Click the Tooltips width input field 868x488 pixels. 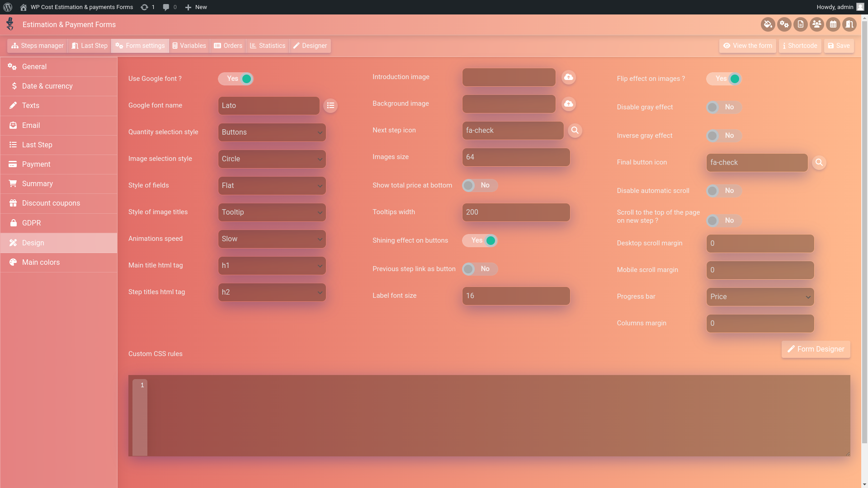pyautogui.click(x=516, y=212)
